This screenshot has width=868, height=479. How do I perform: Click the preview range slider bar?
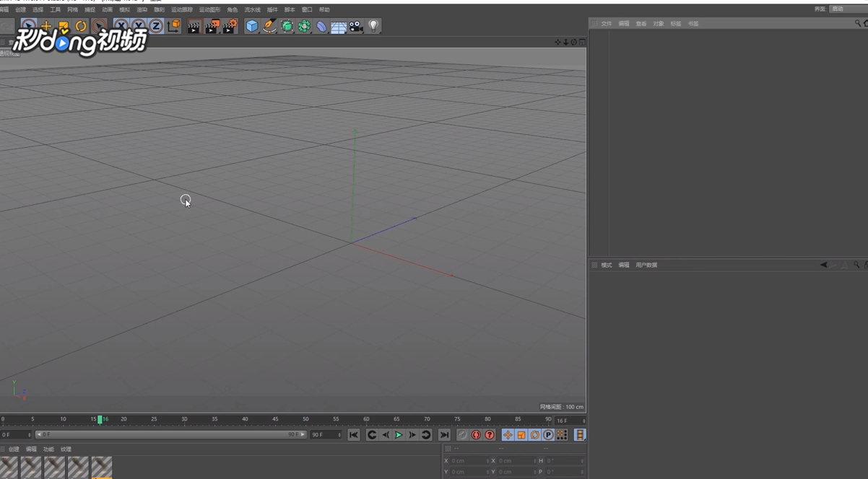tap(170, 435)
